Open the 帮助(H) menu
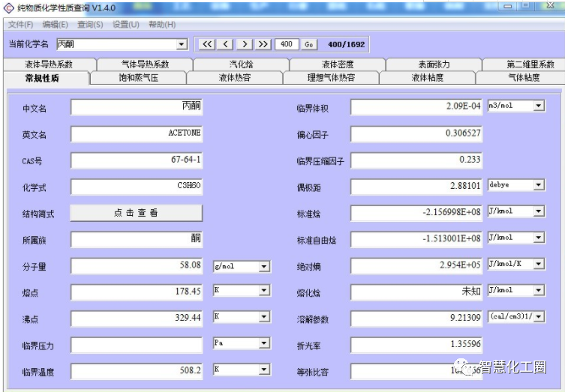 [x=162, y=25]
